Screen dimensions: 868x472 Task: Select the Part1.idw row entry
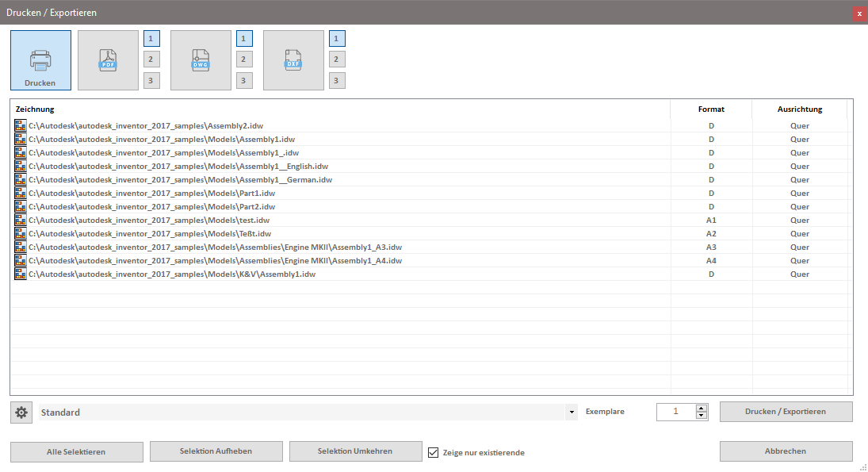(151, 193)
